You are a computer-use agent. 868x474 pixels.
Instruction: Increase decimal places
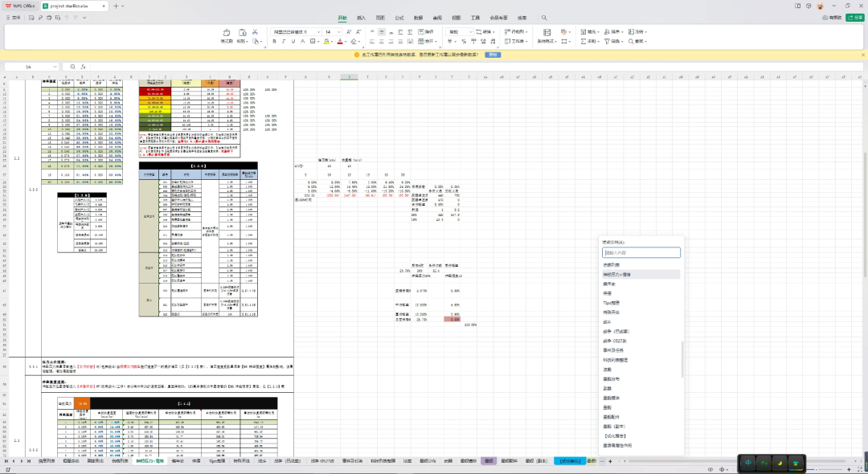(483, 42)
